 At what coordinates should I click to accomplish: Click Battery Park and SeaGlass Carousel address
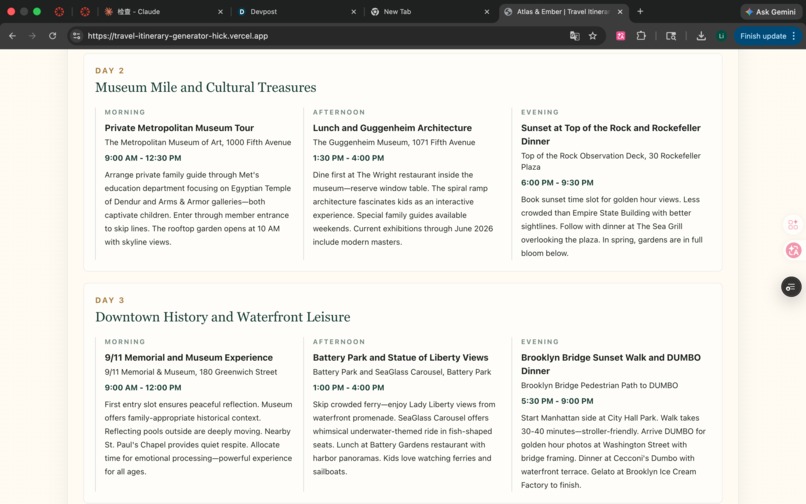(402, 372)
